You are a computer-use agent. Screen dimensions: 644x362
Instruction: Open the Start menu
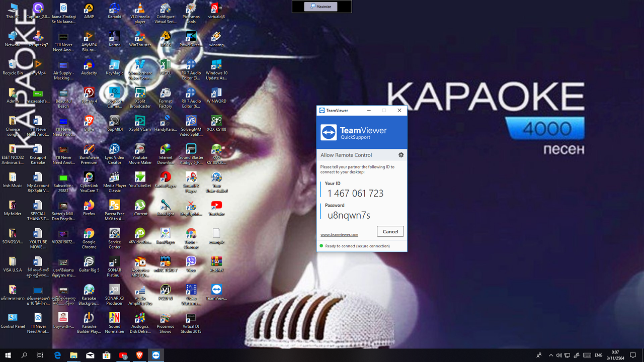coord(7,355)
